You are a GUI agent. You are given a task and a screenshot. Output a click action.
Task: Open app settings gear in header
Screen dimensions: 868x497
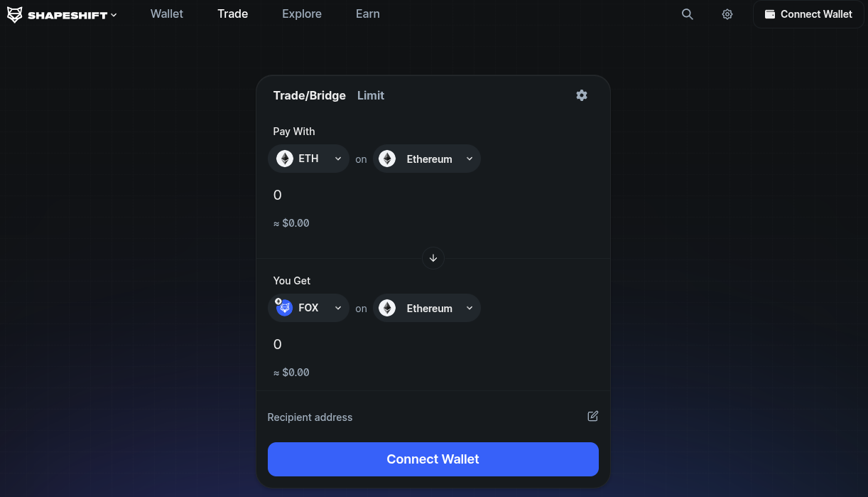[727, 14]
